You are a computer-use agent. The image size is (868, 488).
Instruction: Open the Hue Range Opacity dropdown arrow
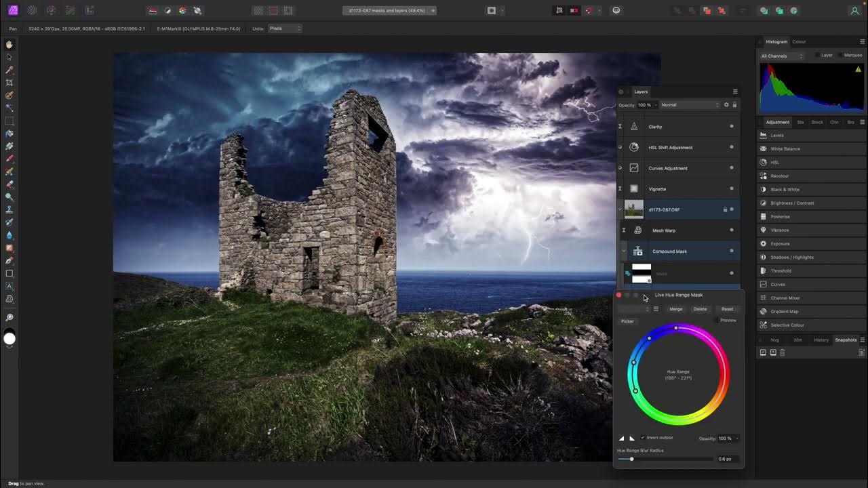click(737, 439)
